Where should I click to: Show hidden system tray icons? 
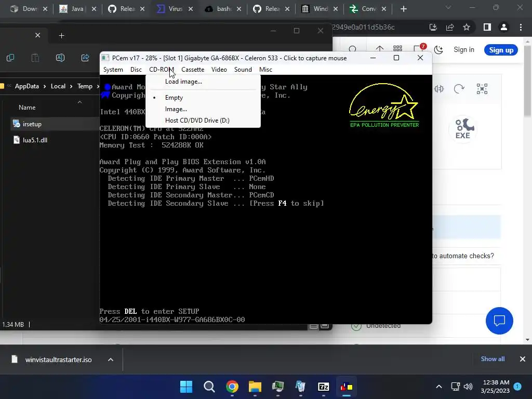click(x=438, y=387)
